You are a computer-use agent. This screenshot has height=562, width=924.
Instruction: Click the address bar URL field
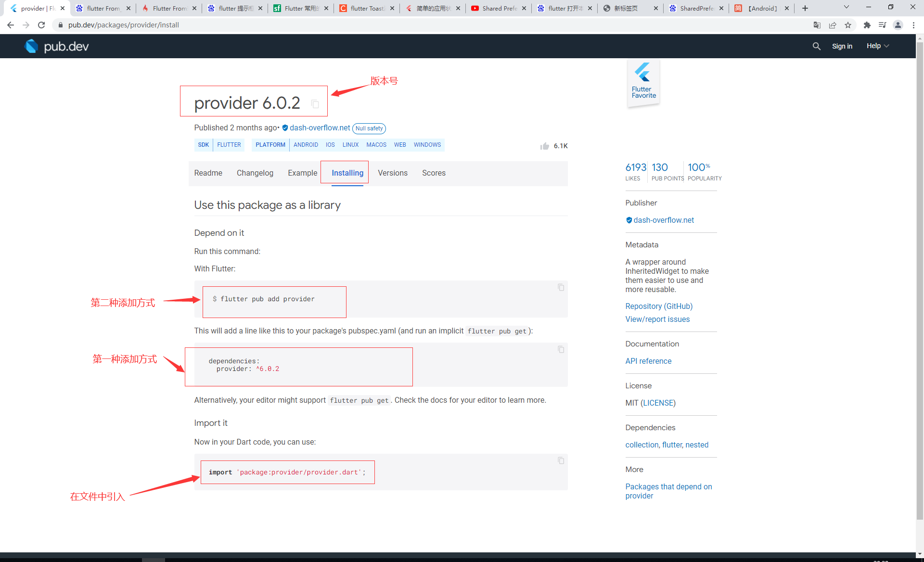click(433, 25)
